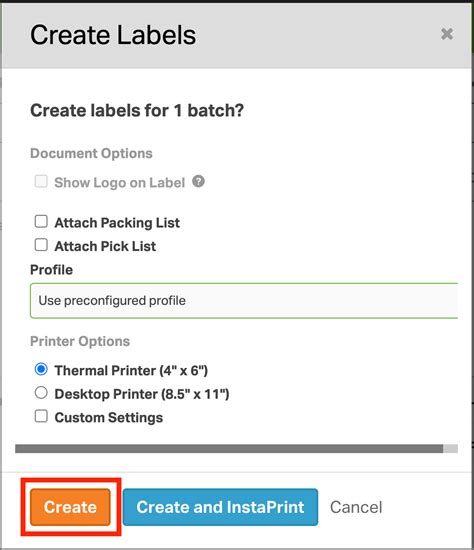The width and height of the screenshot is (474, 550).
Task: Click the dark horizontal scrollbar thumb
Action: 229,449
